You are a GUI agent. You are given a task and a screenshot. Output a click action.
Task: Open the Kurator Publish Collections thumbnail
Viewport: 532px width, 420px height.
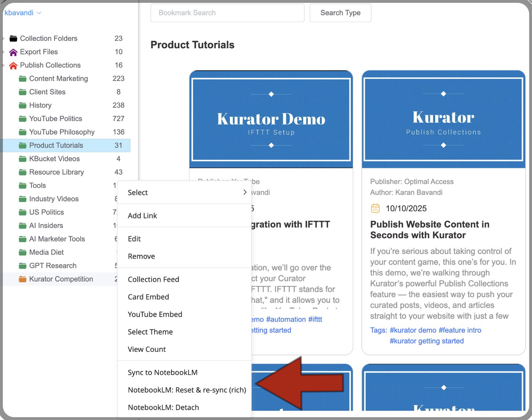(x=443, y=119)
